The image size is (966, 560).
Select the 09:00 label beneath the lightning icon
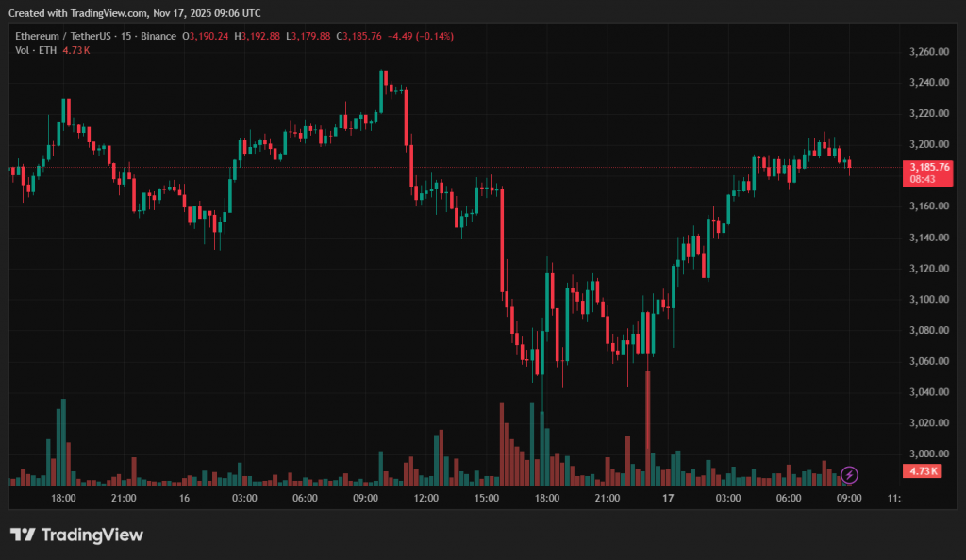pos(849,498)
